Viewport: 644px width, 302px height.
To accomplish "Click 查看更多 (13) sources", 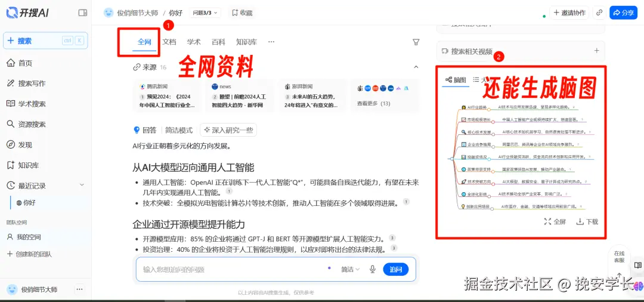I will [374, 103].
